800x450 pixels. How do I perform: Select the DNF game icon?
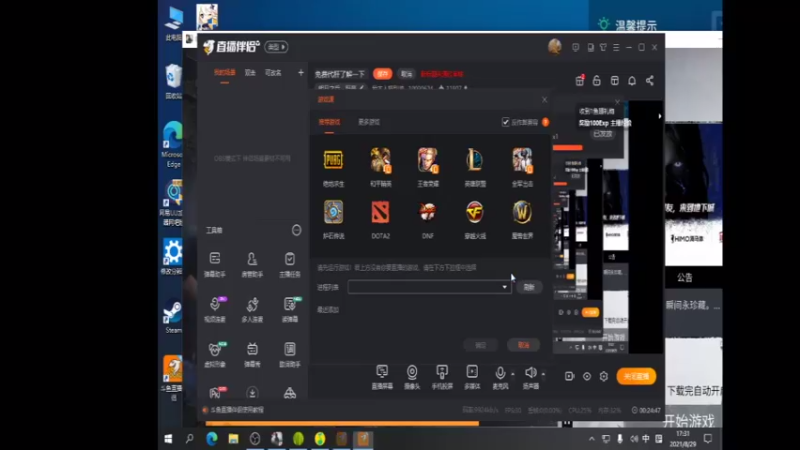coord(428,212)
